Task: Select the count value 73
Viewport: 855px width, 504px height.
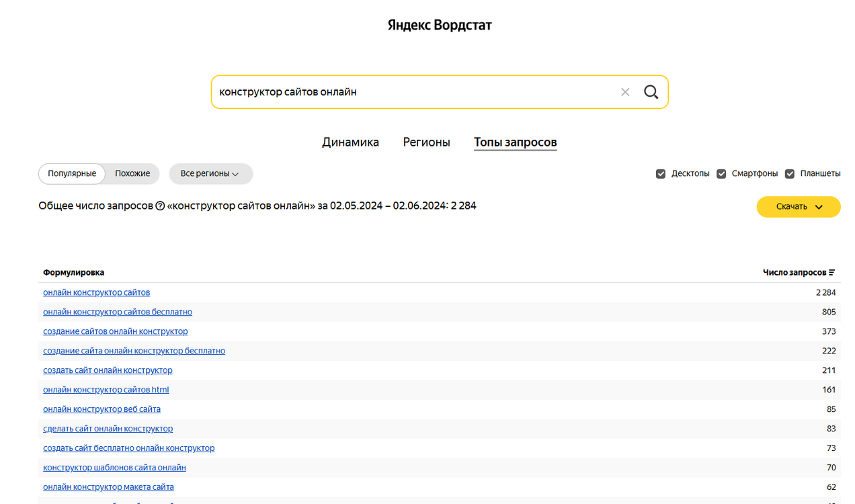Action: [x=831, y=448]
